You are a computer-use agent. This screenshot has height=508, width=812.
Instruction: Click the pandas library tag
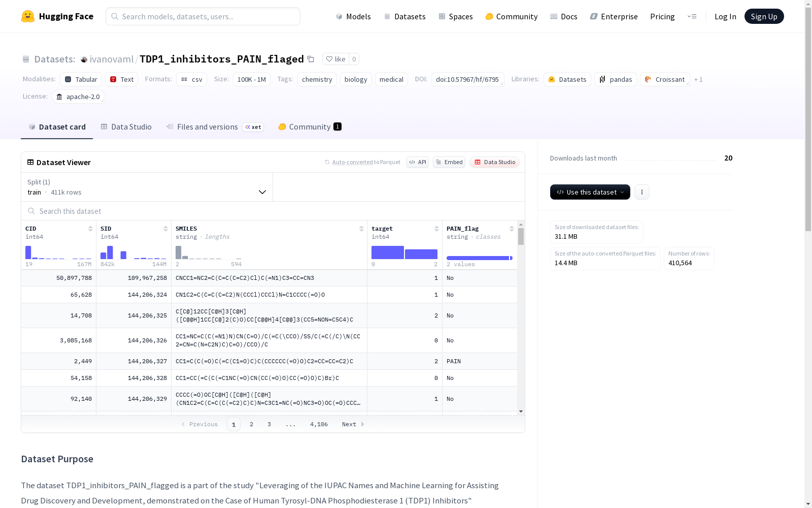click(x=616, y=79)
